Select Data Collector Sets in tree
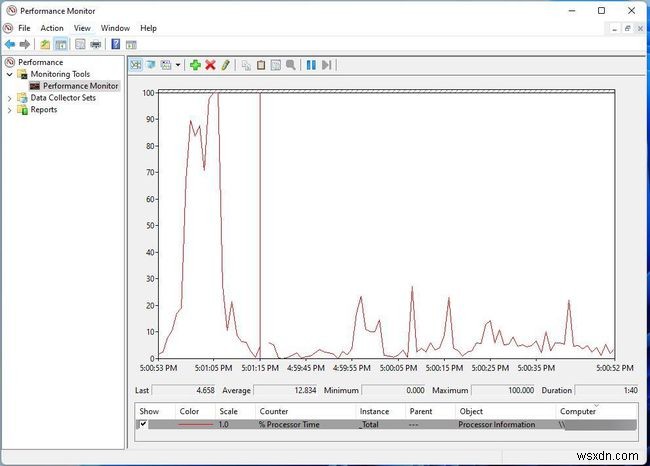Viewport: 650px width, 466px height. (63, 98)
